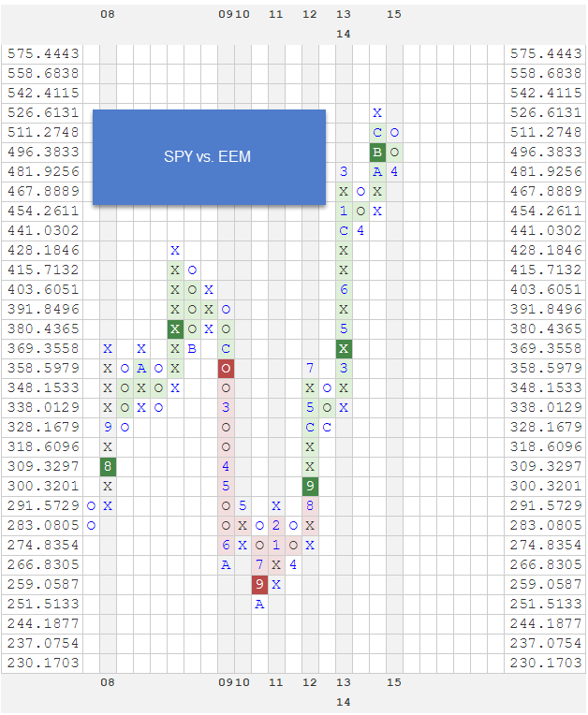The width and height of the screenshot is (588, 715).
Task: Click the 4 in the 441.0302 row
Action: coord(360,231)
